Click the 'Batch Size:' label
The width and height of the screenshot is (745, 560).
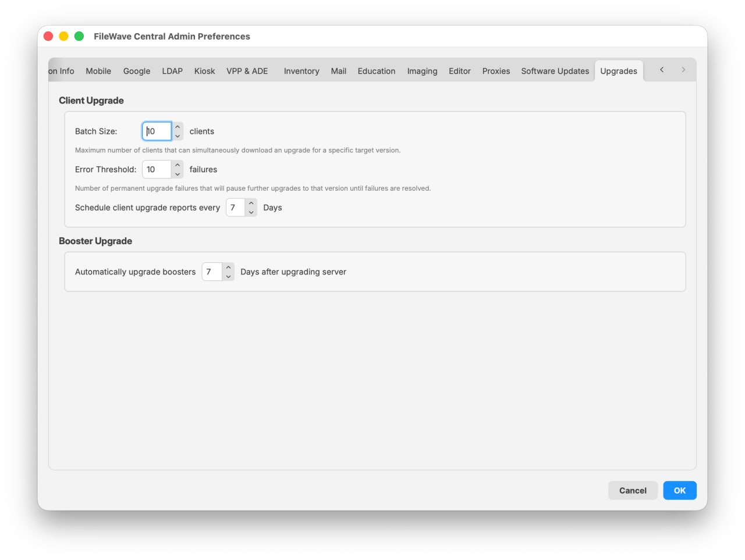click(x=96, y=131)
